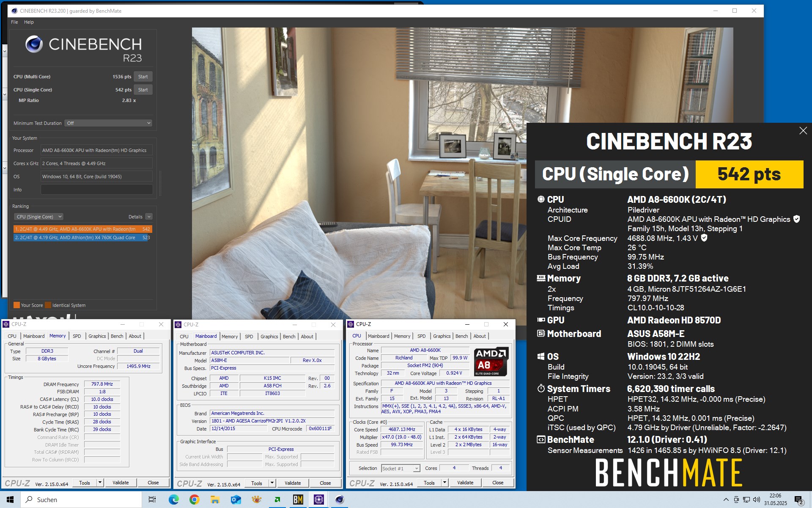Screen dimensions: 812x508
Task: Open Tools dropdown arrow in rightmost CPU-Z window
Action: [444, 483]
